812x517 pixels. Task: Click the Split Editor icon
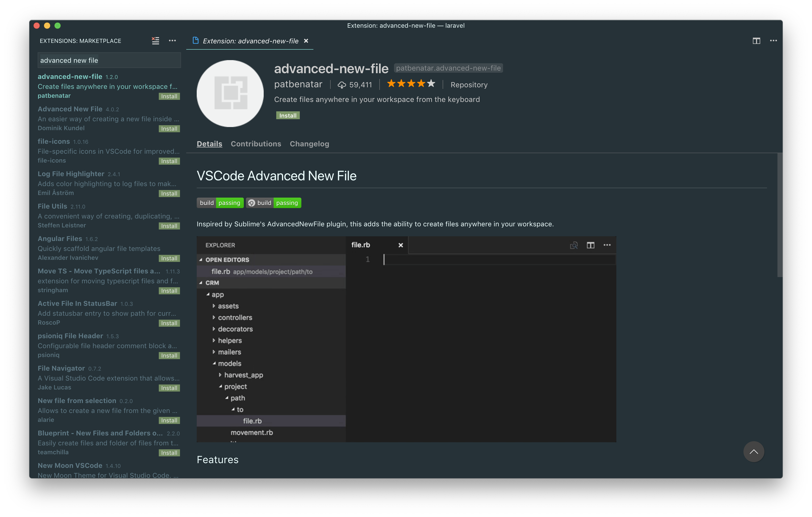(756, 41)
